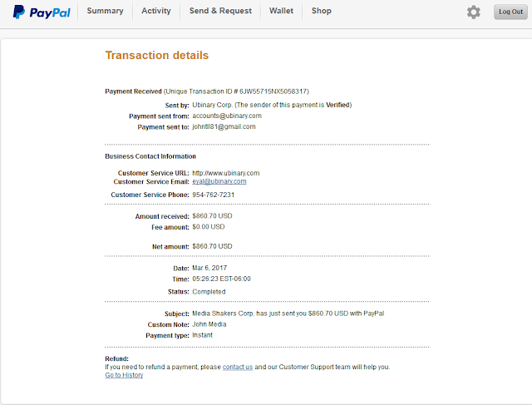This screenshot has width=532, height=405.
Task: Open the Shop tab
Action: pyautogui.click(x=322, y=11)
